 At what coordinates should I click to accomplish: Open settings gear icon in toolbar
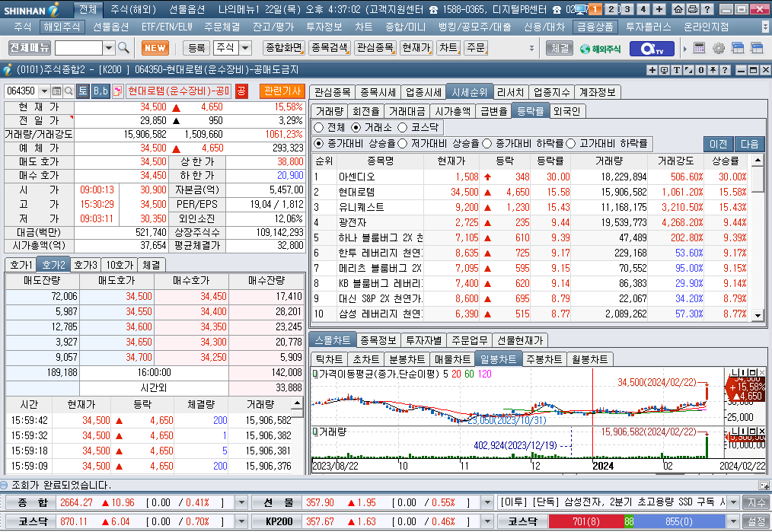point(719,48)
